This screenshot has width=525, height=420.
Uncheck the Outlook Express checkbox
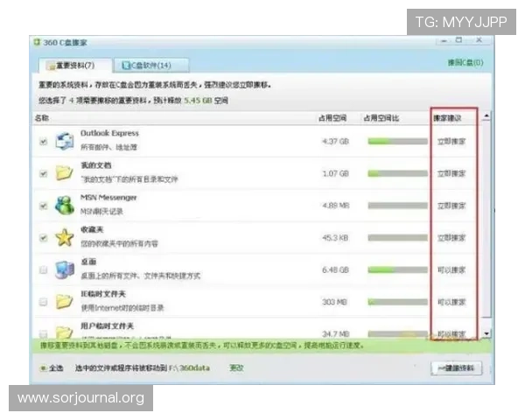pos(43,142)
